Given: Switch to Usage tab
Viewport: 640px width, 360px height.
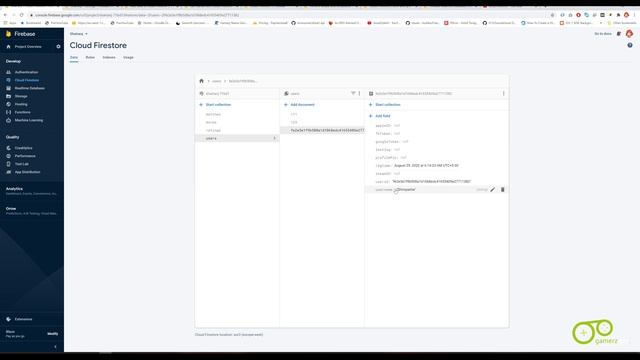Looking at the screenshot, I should click(x=129, y=58).
